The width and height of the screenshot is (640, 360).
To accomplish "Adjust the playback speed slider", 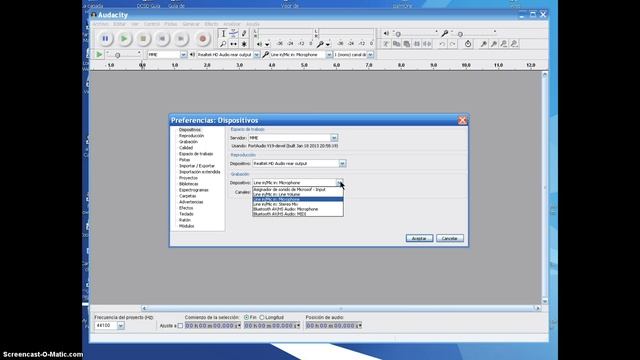I will [124, 55].
